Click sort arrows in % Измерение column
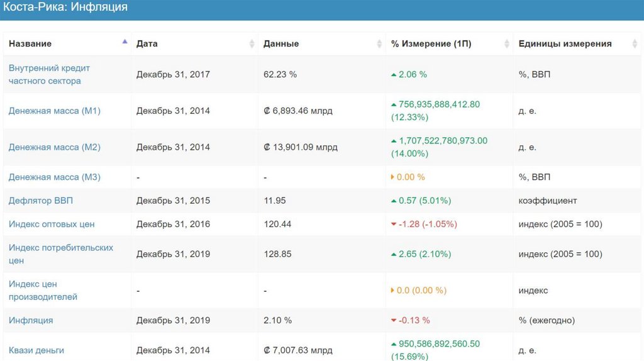This screenshot has width=644, height=361. 507,44
